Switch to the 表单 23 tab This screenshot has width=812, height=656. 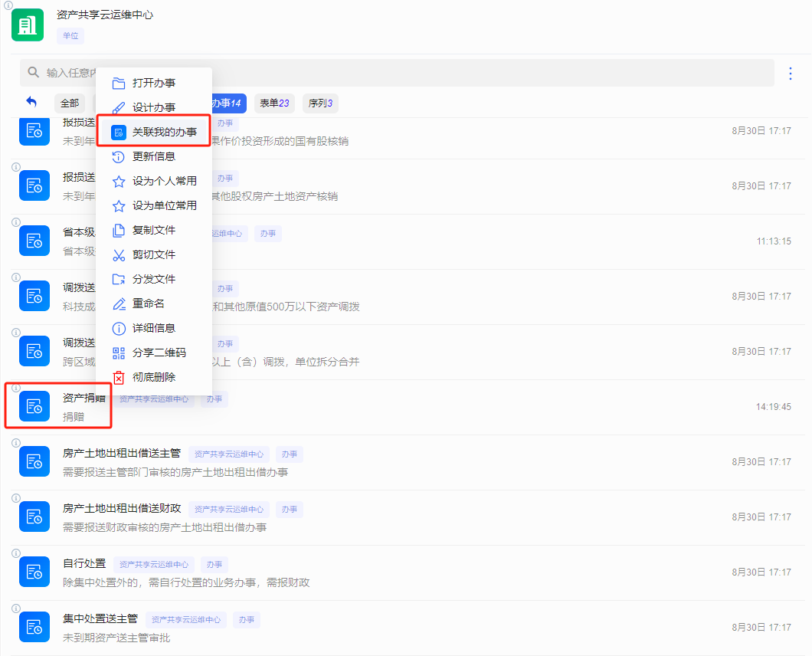point(274,103)
